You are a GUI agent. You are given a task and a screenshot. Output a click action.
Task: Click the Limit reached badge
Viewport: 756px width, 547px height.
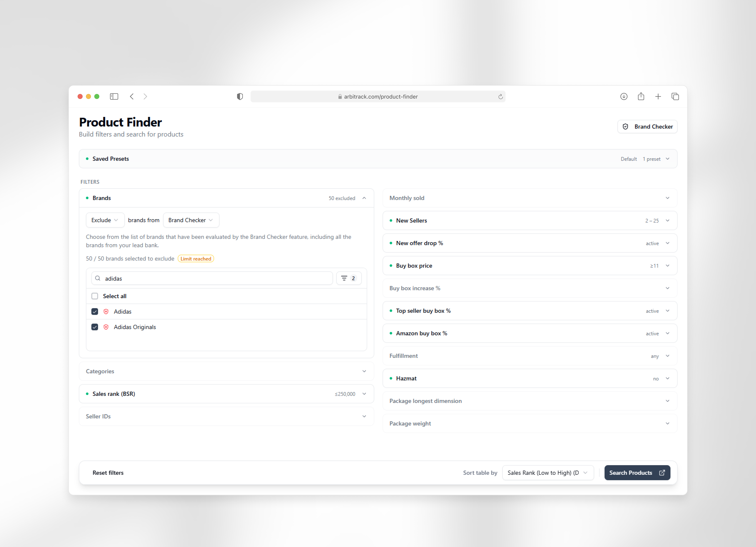click(196, 259)
